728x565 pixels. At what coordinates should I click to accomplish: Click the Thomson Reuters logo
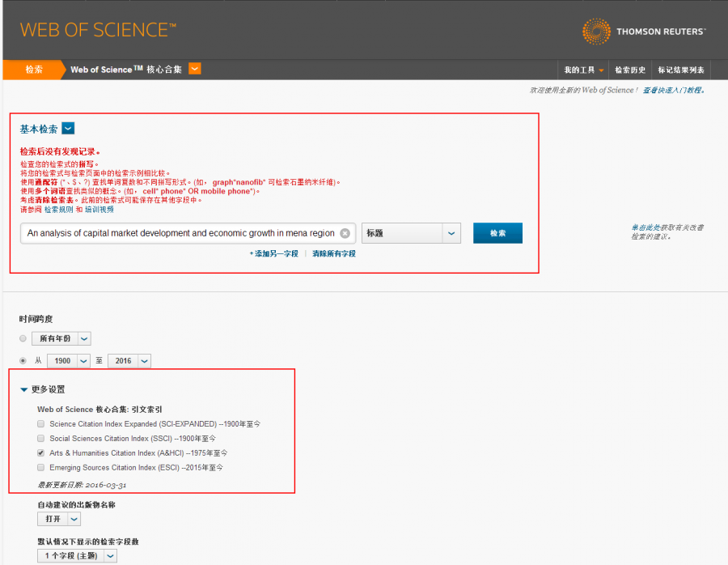[644, 32]
